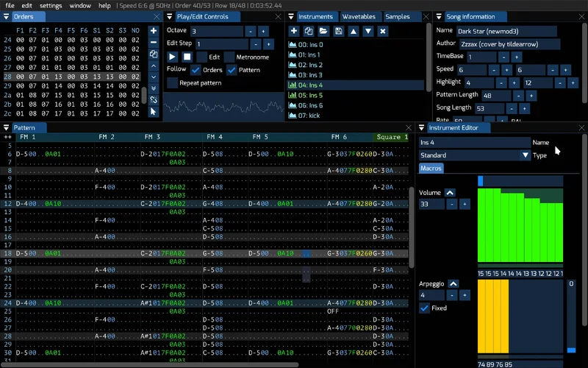
Task: Stop playback with the Stop button
Action: point(187,57)
